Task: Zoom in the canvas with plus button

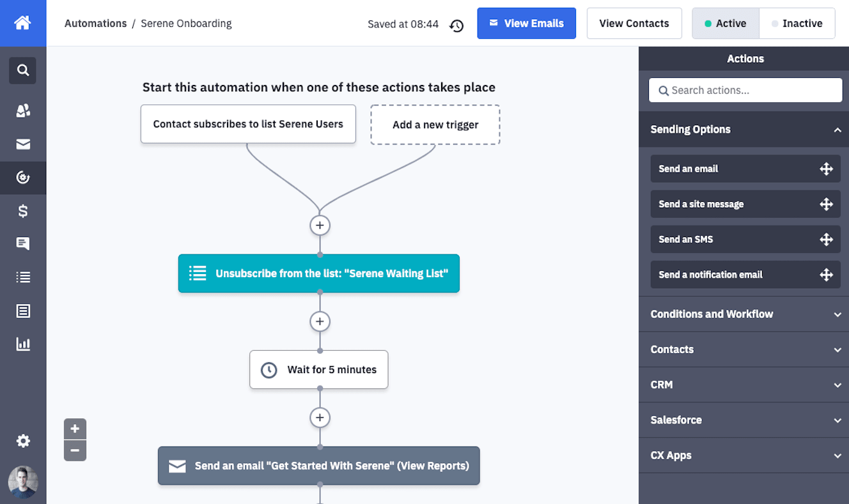Action: click(75, 429)
